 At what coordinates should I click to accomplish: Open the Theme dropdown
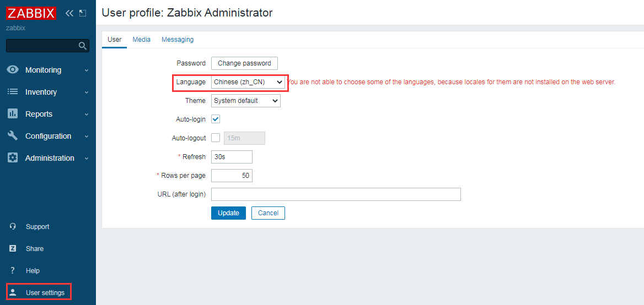[246, 101]
